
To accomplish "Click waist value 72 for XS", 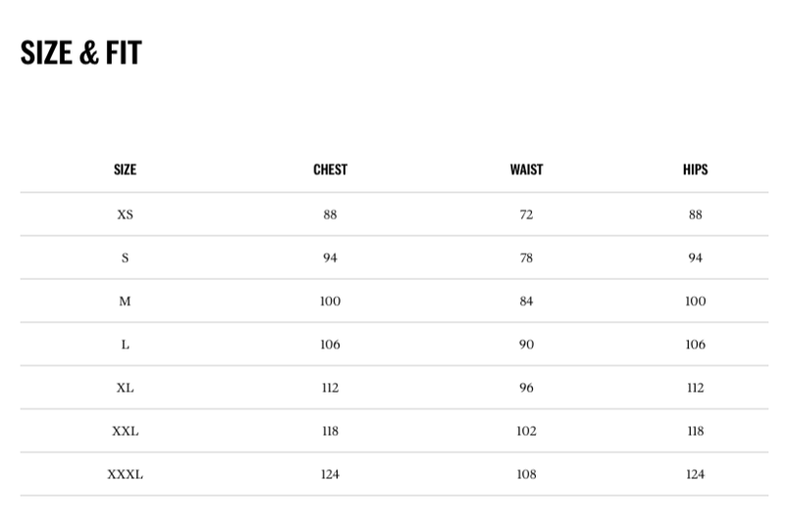I will tap(526, 215).
